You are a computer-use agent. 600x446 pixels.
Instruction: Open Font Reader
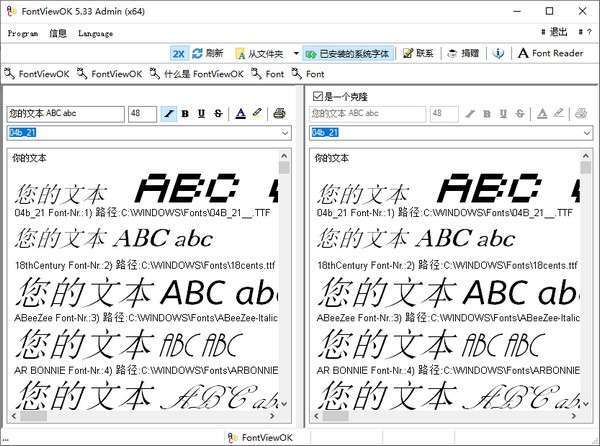click(x=551, y=54)
